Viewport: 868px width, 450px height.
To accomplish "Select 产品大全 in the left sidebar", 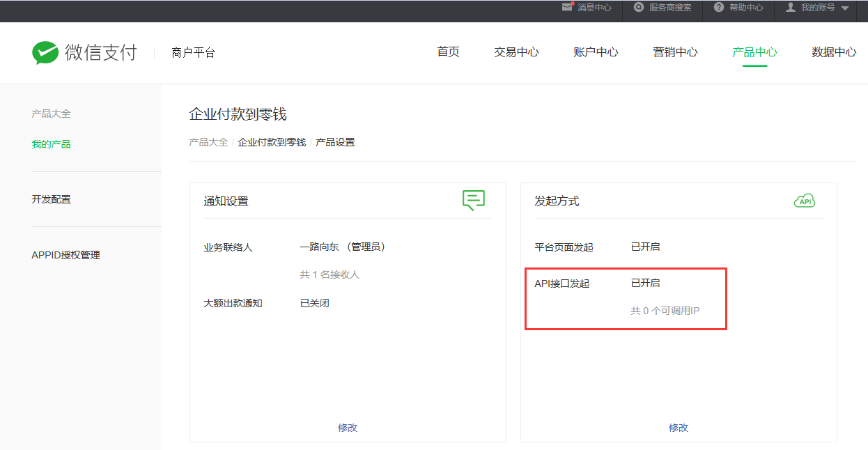I will coord(51,114).
